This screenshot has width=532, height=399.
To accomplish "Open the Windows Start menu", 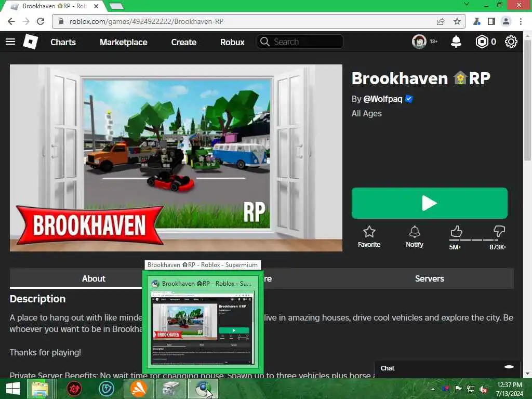I will [x=13, y=389].
